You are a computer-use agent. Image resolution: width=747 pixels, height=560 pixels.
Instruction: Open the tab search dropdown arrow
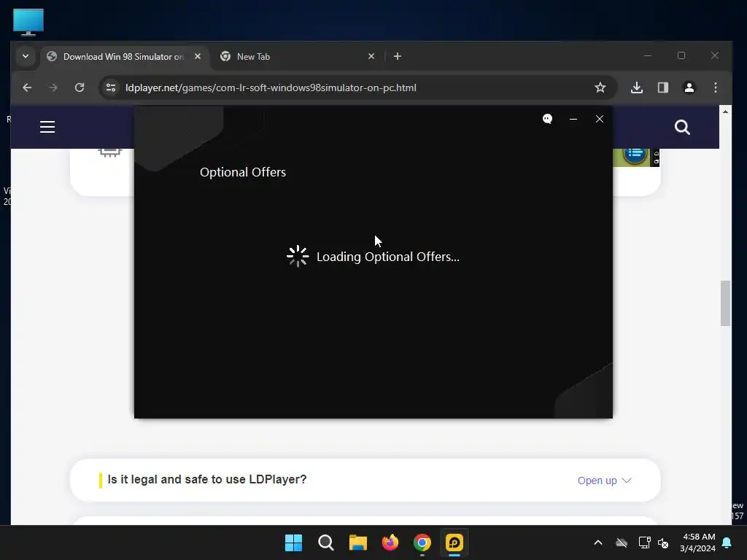[26, 56]
